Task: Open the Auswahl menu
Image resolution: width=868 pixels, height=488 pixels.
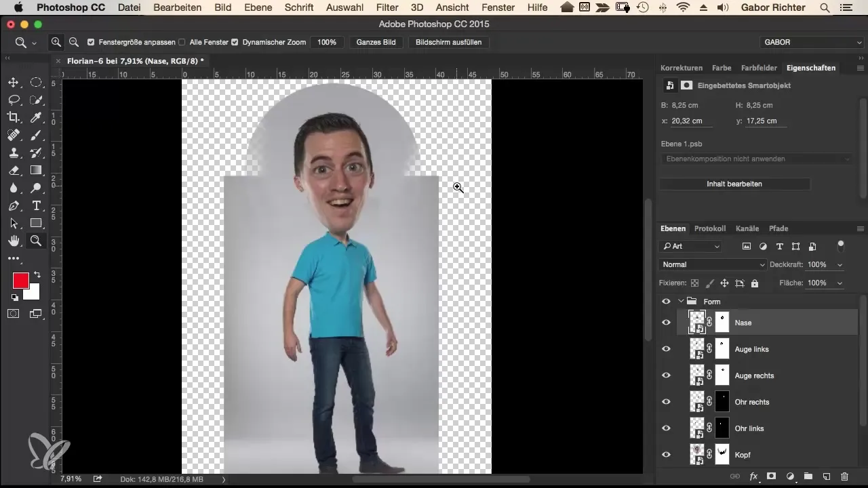Action: (345, 7)
